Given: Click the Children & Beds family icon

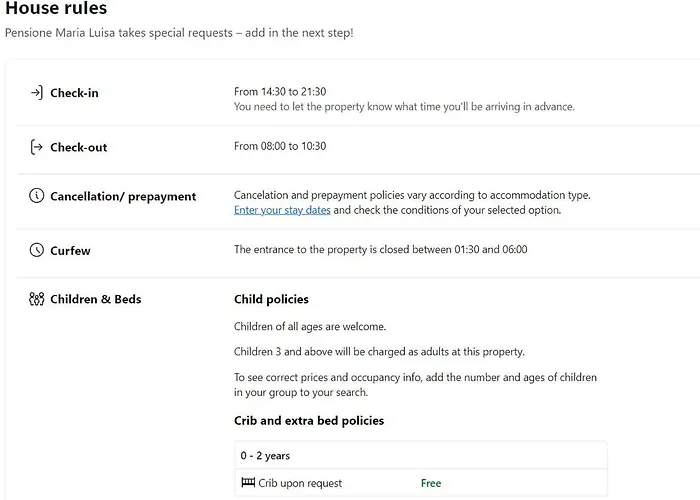Looking at the screenshot, I should point(37,299).
